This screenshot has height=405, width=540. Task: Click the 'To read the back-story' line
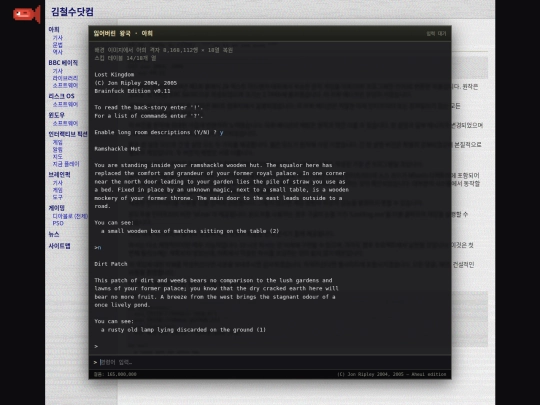pyautogui.click(x=148, y=107)
